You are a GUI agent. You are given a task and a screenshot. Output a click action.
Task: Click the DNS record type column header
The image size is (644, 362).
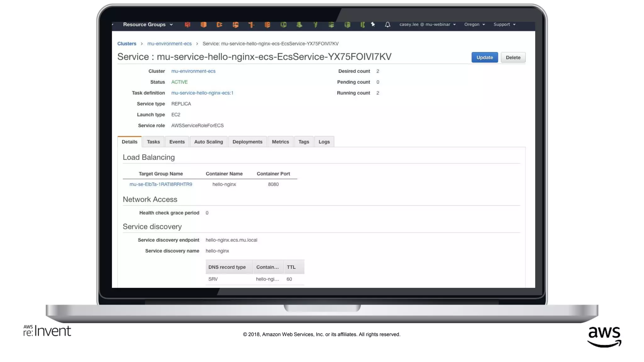227,267
